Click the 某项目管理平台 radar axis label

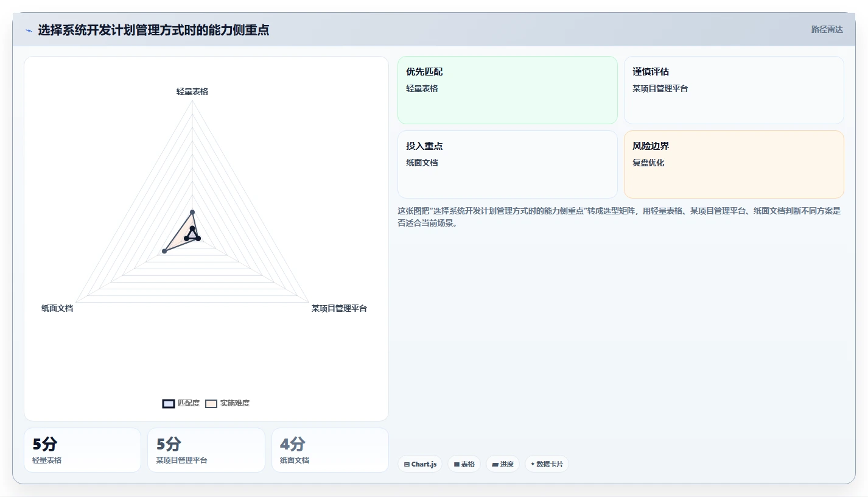tap(339, 308)
